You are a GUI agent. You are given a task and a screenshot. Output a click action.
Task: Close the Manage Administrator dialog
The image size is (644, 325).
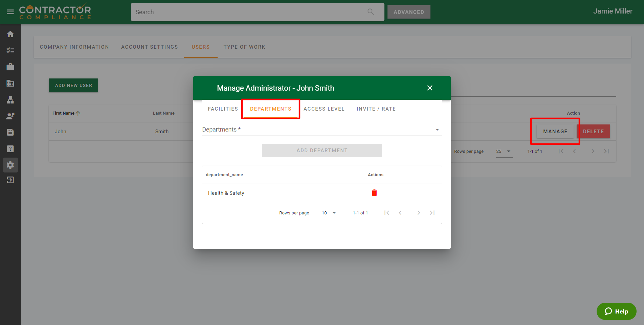click(x=430, y=88)
